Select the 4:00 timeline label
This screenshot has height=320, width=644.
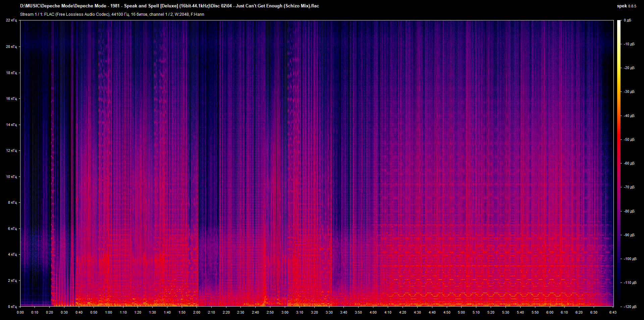click(373, 312)
